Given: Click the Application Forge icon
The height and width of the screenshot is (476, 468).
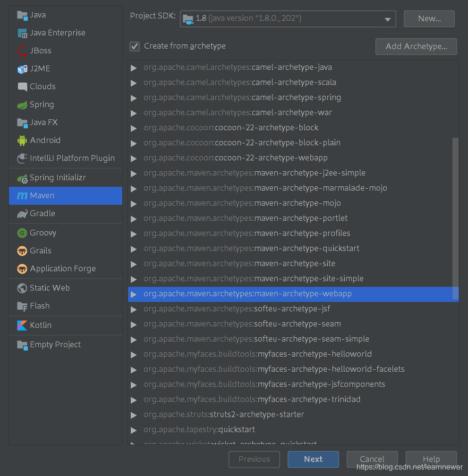Looking at the screenshot, I should pyautogui.click(x=22, y=269).
